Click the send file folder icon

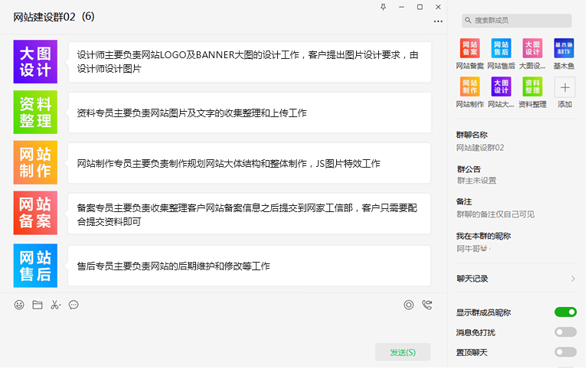[x=37, y=305]
